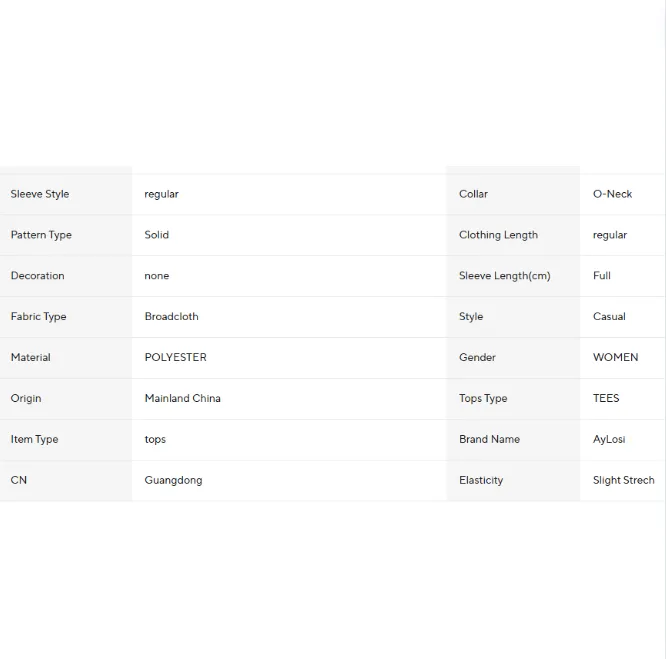The width and height of the screenshot is (666, 659).
Task: Select the Style value 'Casual'
Action: point(609,316)
